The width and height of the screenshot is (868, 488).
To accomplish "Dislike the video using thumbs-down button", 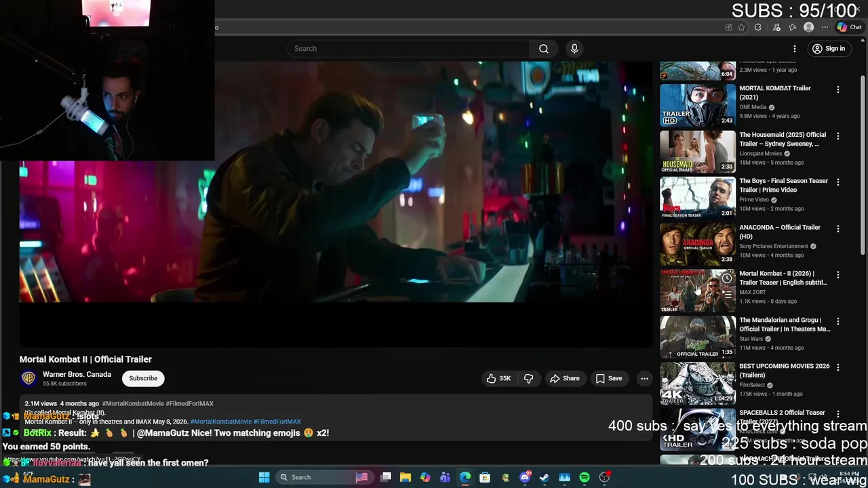I will (528, 378).
